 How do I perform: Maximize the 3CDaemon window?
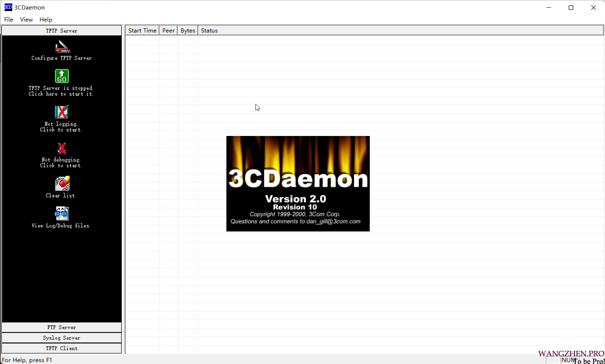[571, 8]
